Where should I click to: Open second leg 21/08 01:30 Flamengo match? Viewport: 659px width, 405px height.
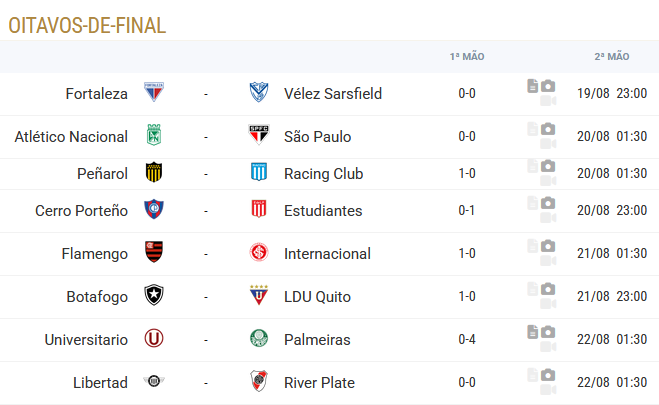point(612,253)
